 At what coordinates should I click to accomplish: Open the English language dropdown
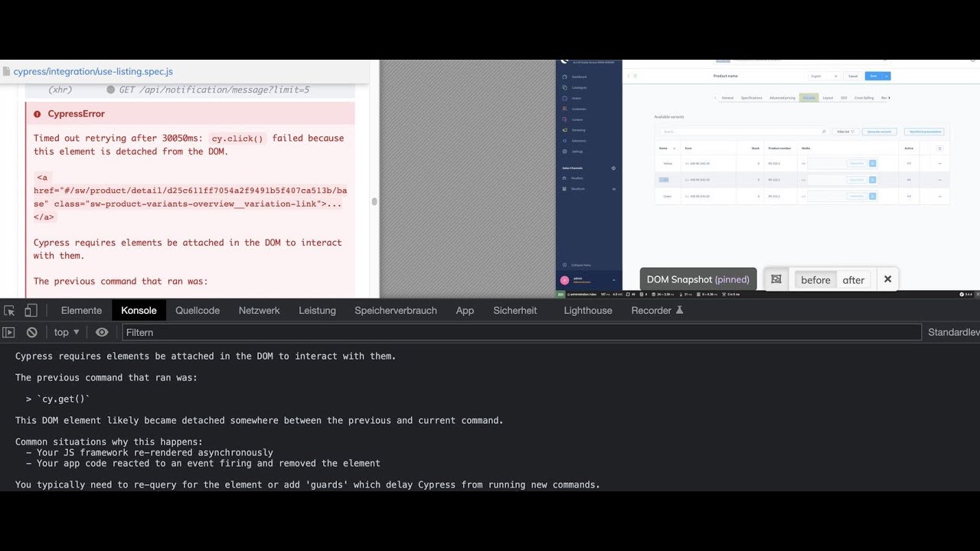point(824,76)
